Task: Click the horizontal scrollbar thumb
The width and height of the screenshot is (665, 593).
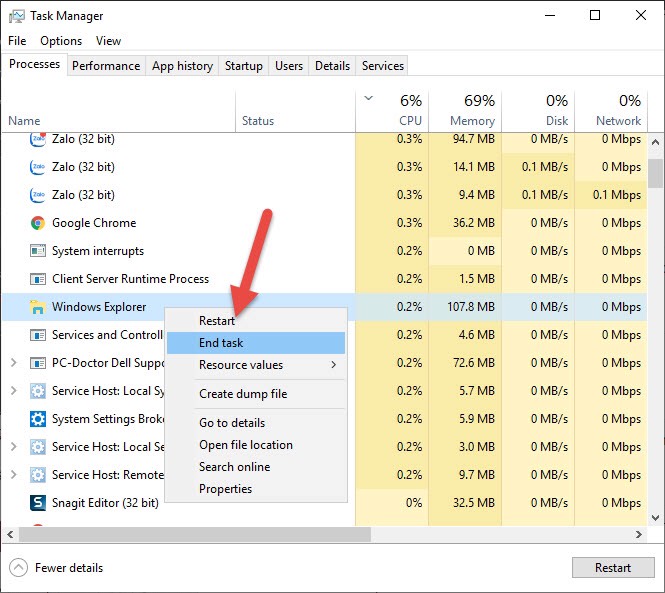Action: click(195, 534)
